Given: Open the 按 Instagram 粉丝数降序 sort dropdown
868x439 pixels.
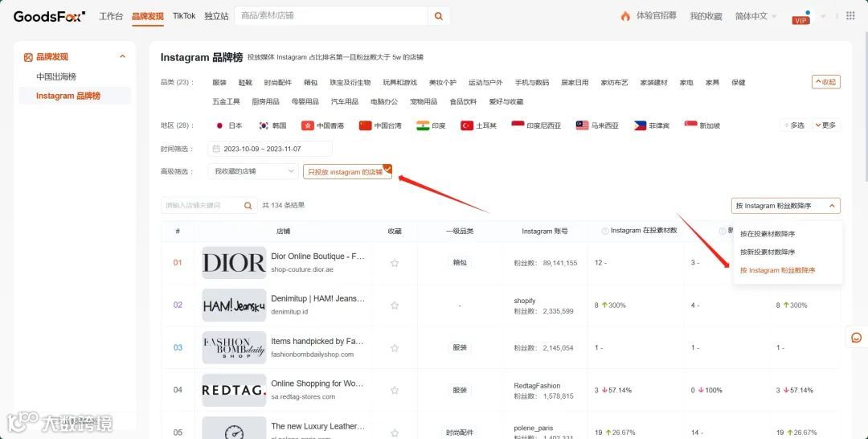Looking at the screenshot, I should 785,205.
